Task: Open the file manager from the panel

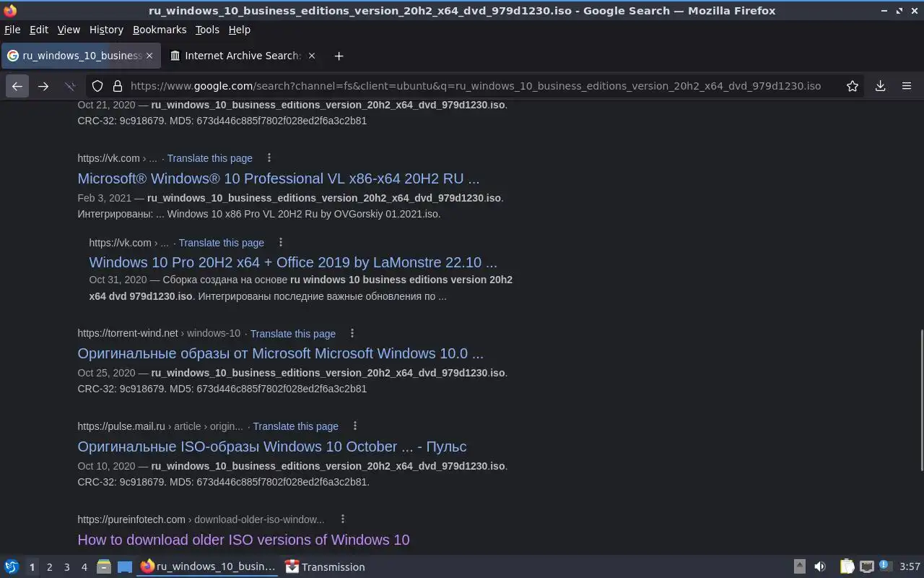Action: 103,567
